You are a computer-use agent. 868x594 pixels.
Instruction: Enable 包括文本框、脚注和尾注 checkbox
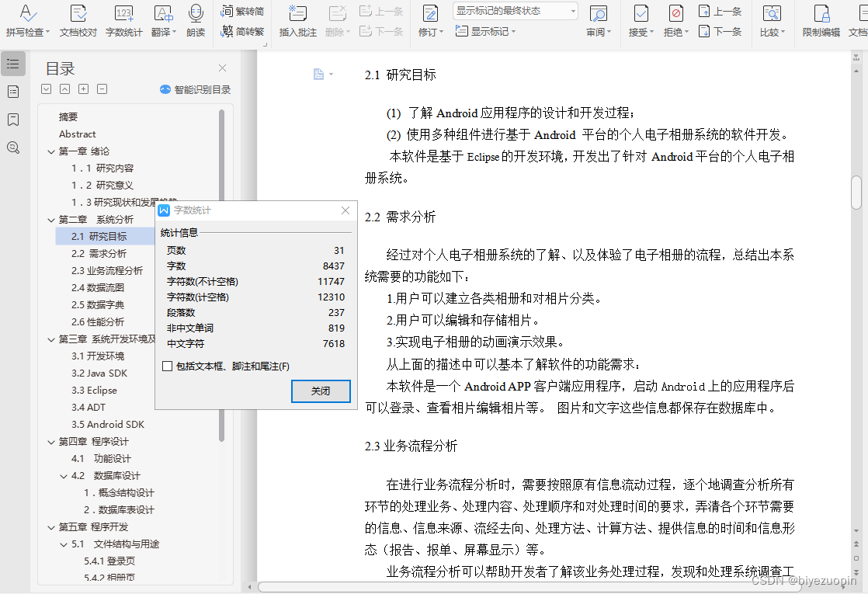coord(167,366)
